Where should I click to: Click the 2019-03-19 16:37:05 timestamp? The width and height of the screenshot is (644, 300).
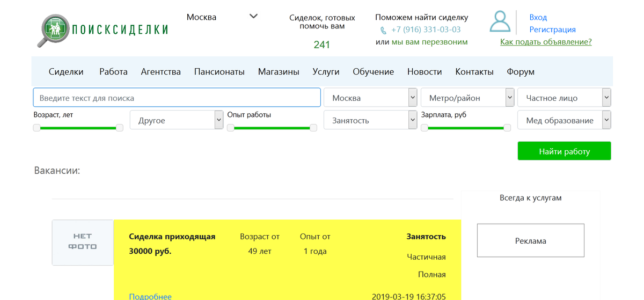tap(408, 296)
